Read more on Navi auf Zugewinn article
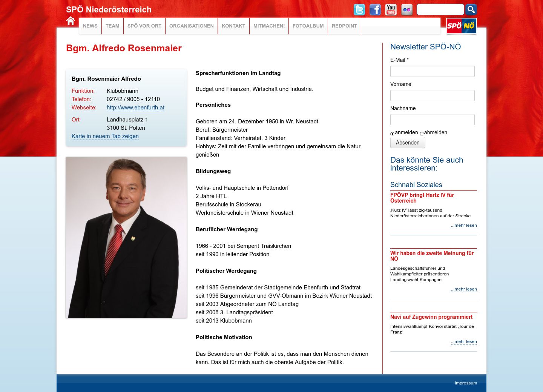 point(464,341)
